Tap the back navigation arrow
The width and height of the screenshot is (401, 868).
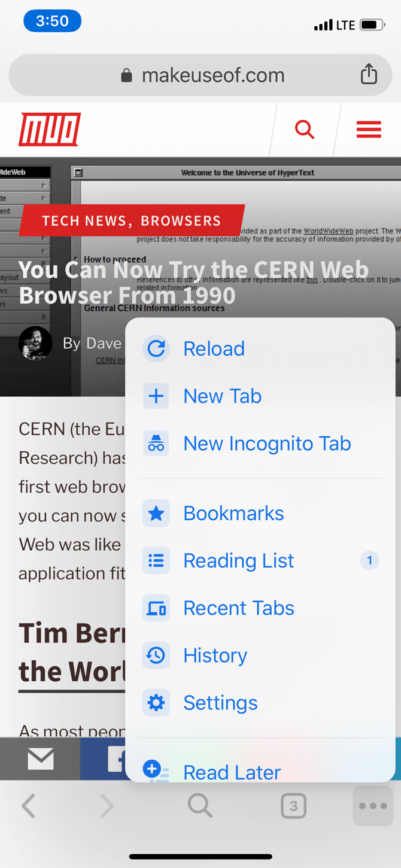(x=28, y=806)
